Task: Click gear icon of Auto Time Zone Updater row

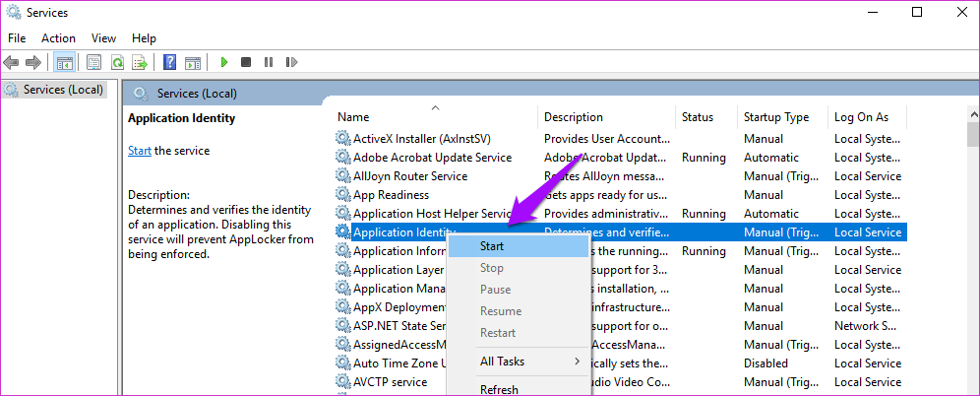Action: tap(342, 363)
